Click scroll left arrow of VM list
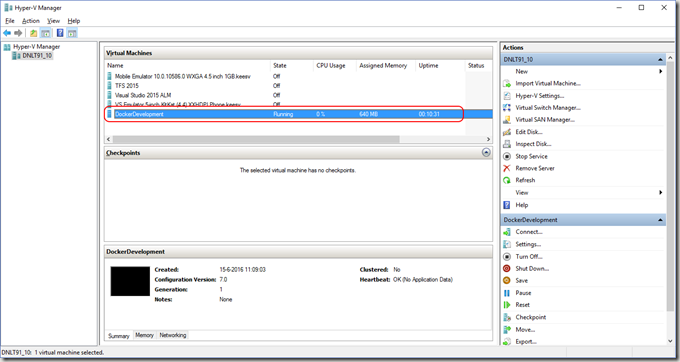Image resolution: width=680 pixels, height=362 pixels. pos(109,139)
